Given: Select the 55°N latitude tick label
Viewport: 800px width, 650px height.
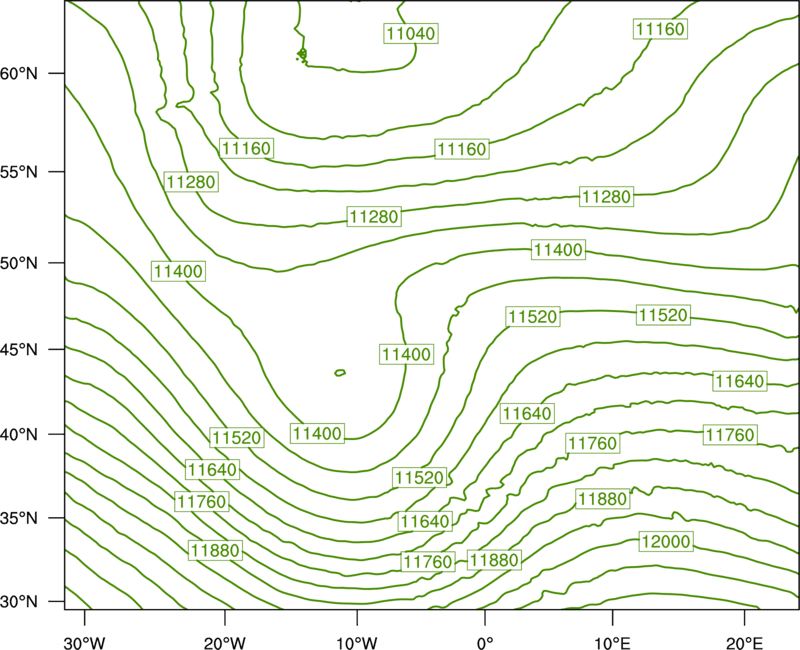Looking at the screenshot, I should click(19, 172).
